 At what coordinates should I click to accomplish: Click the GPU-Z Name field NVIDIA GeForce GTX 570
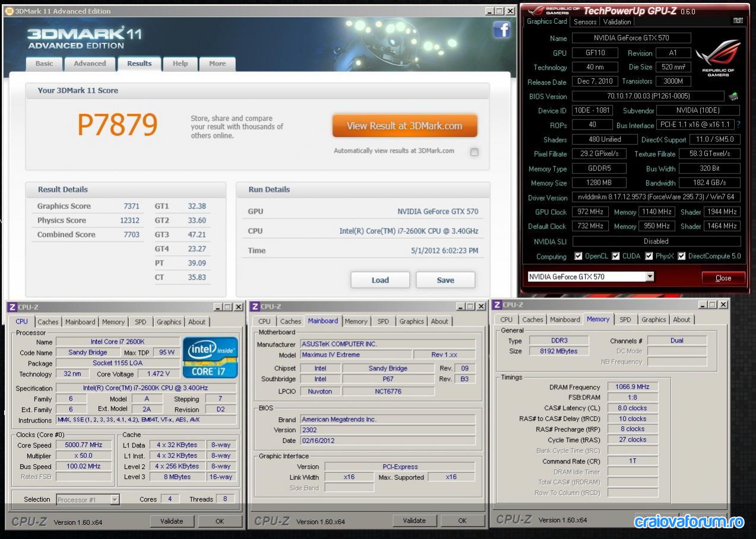point(631,38)
